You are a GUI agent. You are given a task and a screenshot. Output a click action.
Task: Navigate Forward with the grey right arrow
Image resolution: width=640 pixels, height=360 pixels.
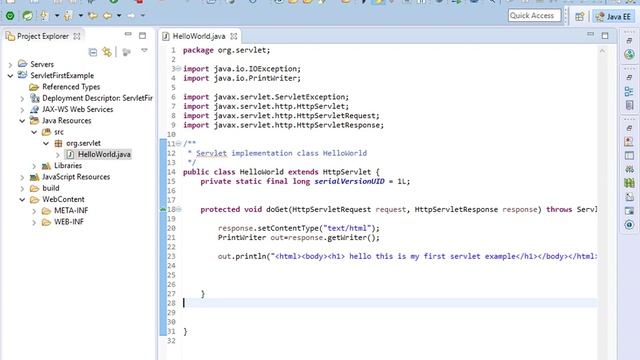coord(131,16)
